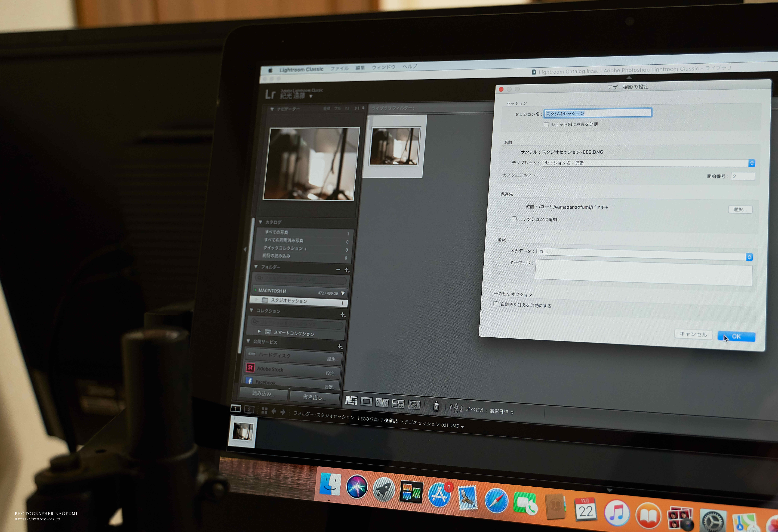Check コレクションに追加 checkbox
Viewport: 778px width, 532px height.
click(x=514, y=219)
